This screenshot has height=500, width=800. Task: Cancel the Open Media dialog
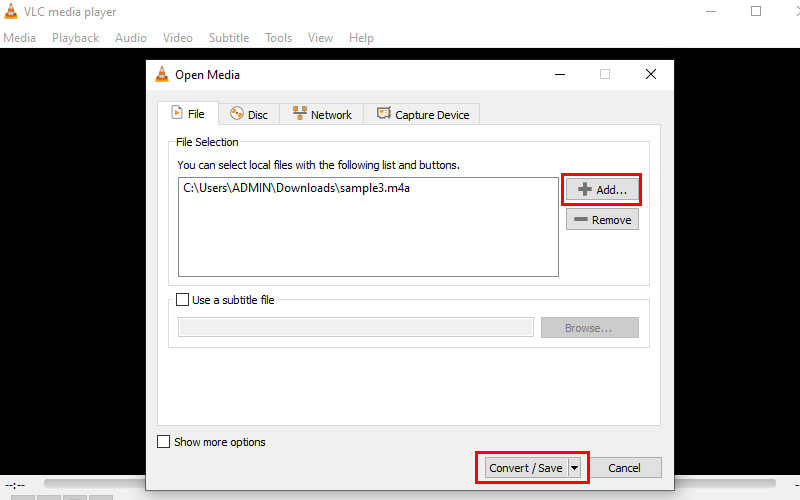[624, 468]
